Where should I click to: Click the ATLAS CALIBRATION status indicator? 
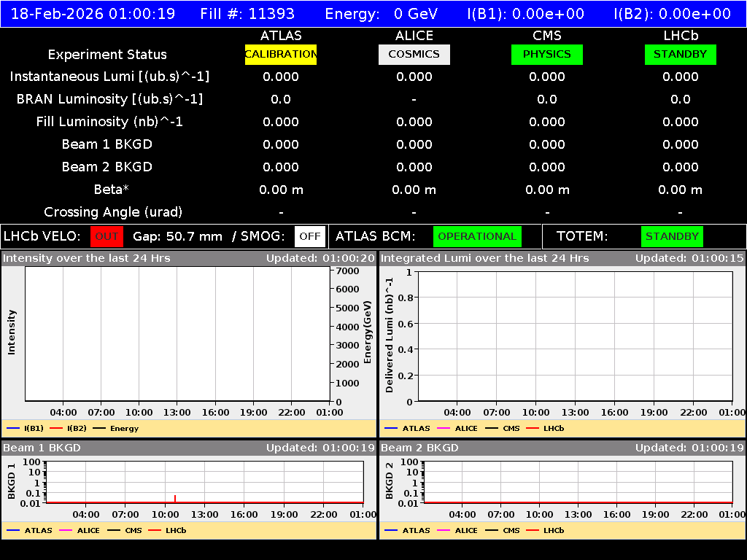click(281, 54)
